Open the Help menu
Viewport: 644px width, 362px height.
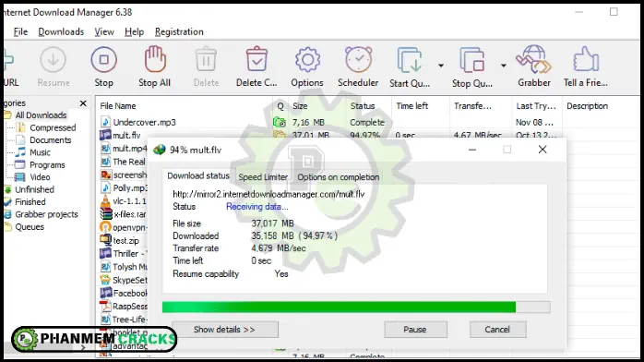pyautogui.click(x=135, y=31)
